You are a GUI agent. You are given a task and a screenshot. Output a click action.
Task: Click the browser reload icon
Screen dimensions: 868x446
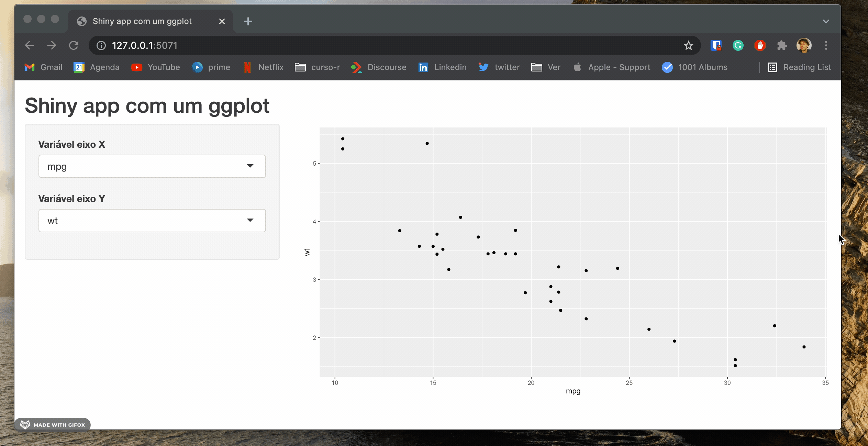74,45
